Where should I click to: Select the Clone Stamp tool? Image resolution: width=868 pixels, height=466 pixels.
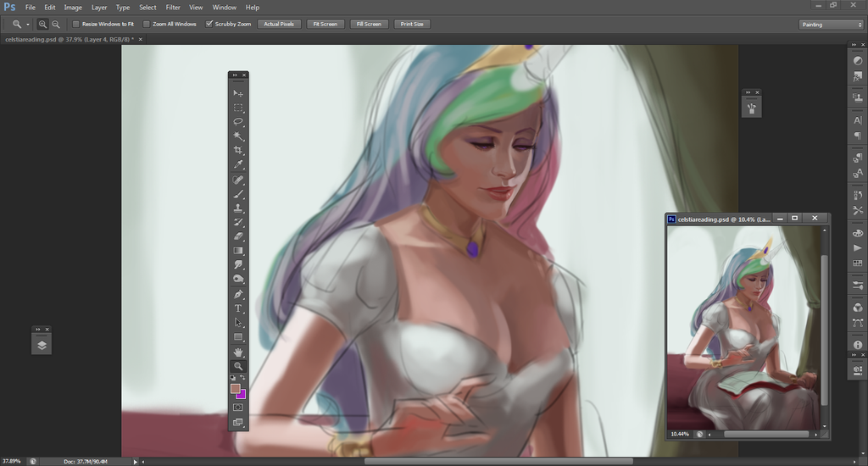click(238, 208)
